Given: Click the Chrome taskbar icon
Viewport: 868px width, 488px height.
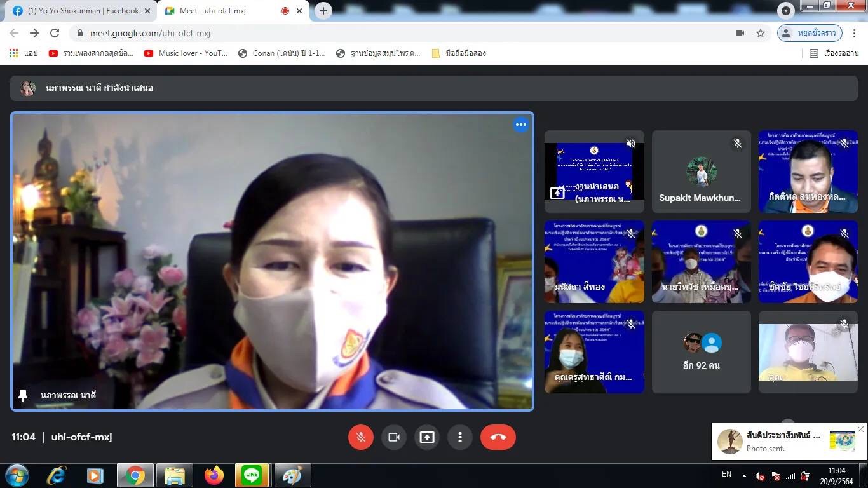Looking at the screenshot, I should click(x=135, y=475).
